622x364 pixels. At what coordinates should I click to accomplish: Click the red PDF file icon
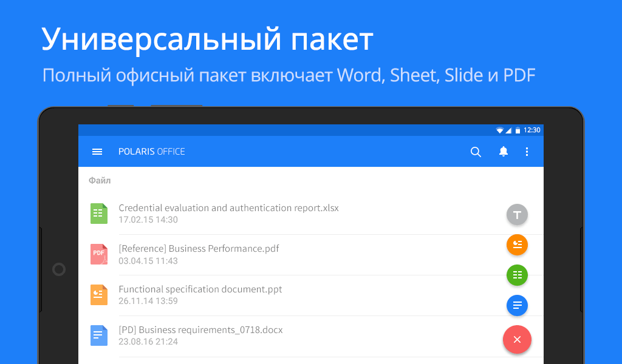[x=98, y=254]
